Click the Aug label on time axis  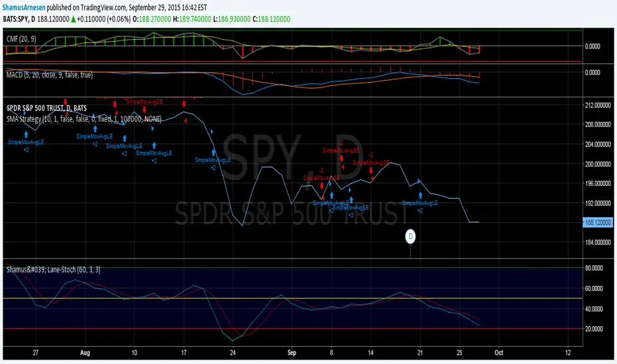(x=85, y=353)
